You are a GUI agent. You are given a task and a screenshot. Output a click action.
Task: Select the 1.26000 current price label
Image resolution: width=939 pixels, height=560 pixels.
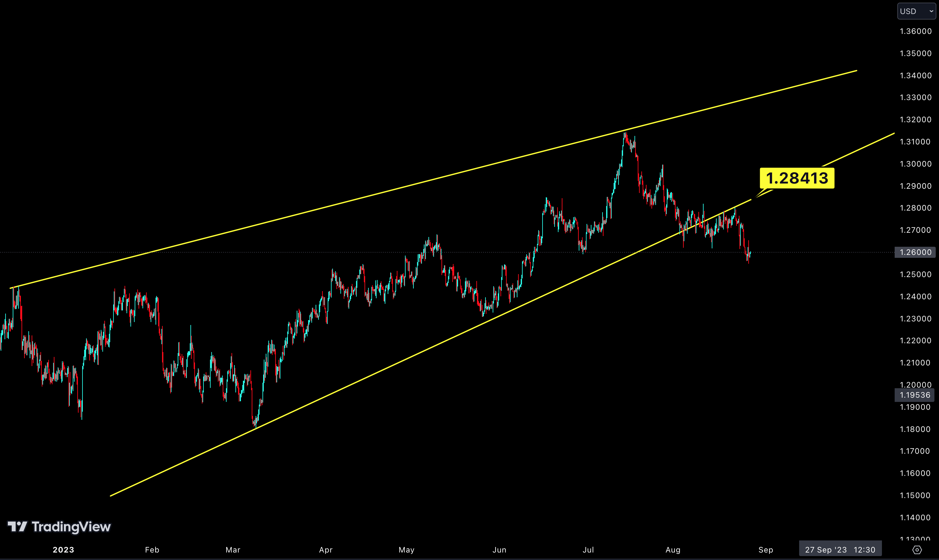click(915, 252)
